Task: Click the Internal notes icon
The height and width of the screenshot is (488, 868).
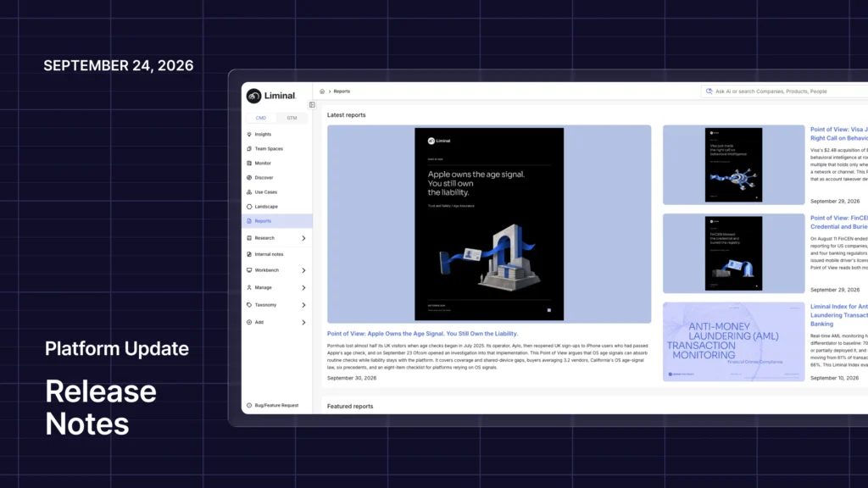Action: tap(249, 254)
